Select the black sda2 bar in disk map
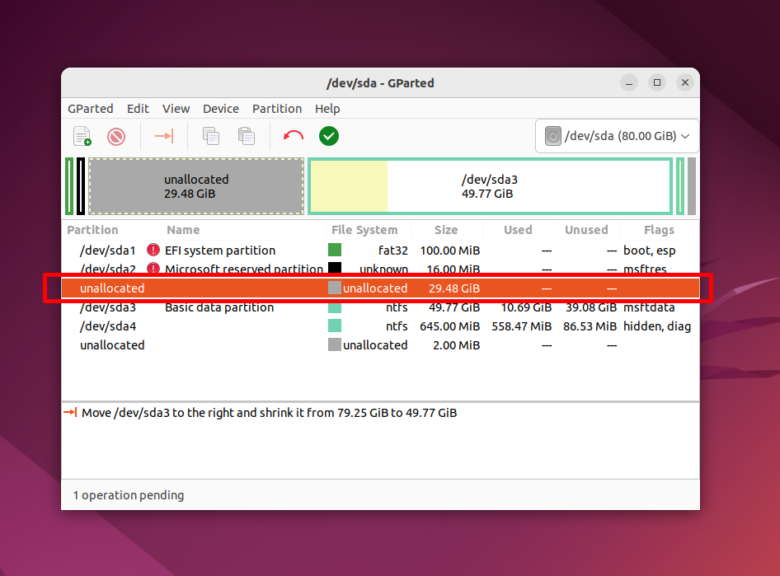Image resolution: width=780 pixels, height=576 pixels. coord(81,186)
